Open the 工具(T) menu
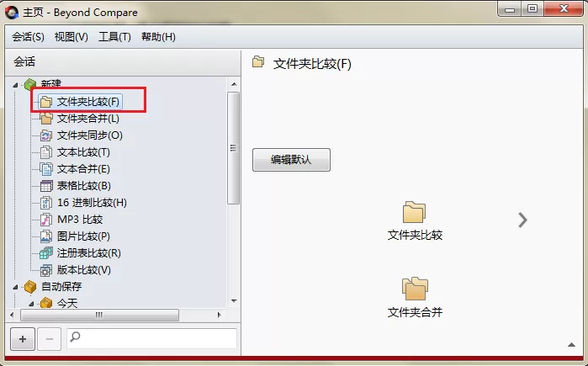Screen dimensions: 588x366 [114, 37]
